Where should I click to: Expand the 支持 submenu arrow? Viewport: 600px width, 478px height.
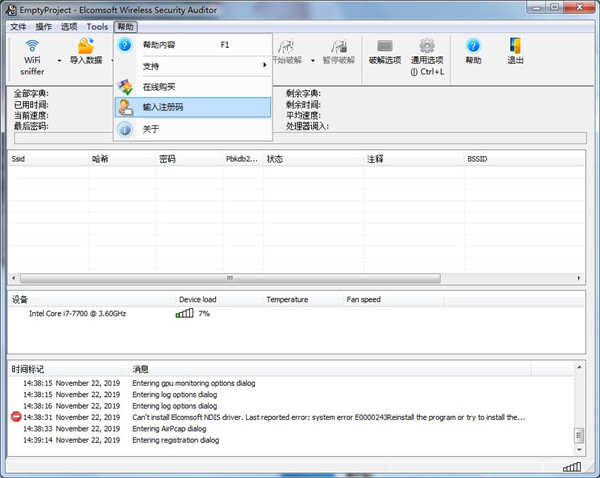tap(264, 65)
